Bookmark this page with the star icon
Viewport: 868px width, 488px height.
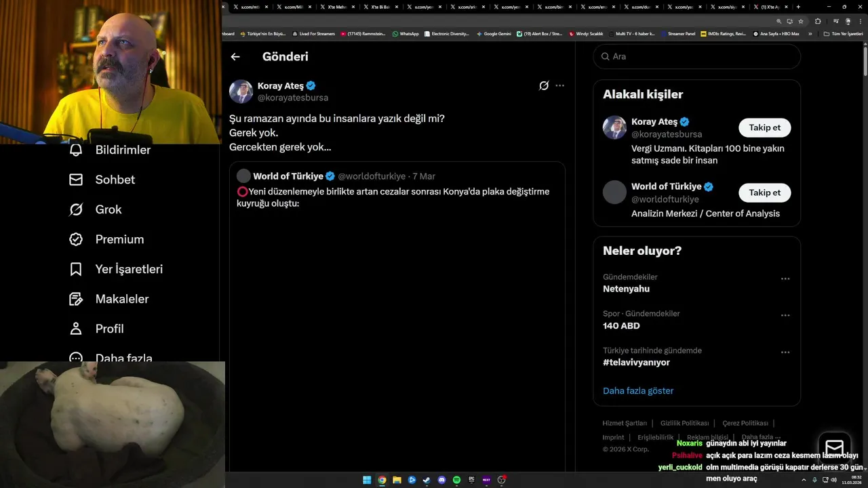tap(801, 21)
